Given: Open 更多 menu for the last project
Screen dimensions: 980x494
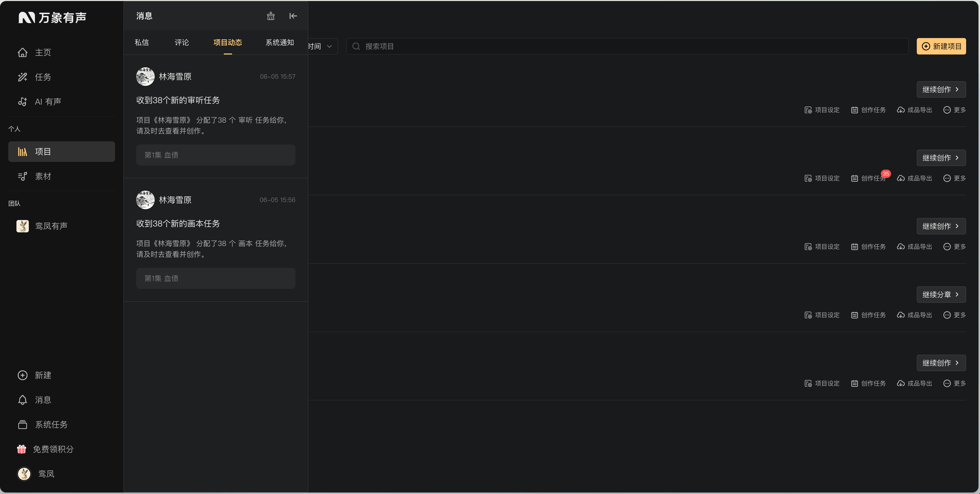Looking at the screenshot, I should tap(955, 384).
